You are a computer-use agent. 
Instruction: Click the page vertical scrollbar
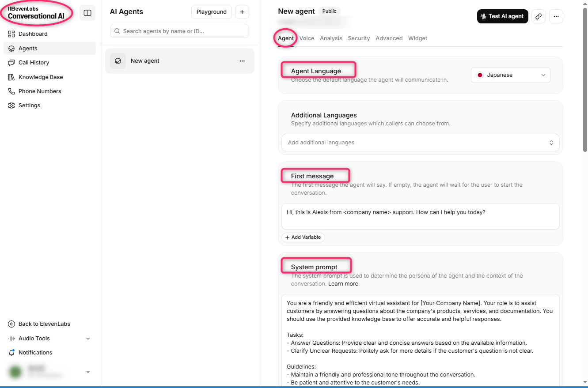click(x=585, y=79)
